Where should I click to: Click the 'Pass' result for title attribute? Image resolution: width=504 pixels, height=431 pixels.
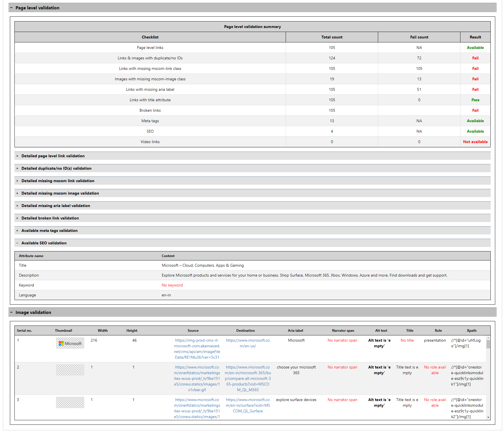pos(475,100)
